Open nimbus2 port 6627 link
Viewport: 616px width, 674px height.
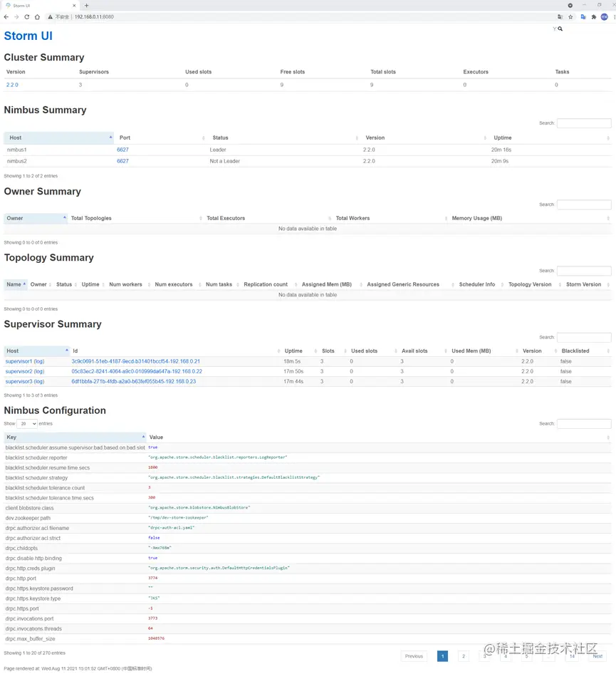123,161
